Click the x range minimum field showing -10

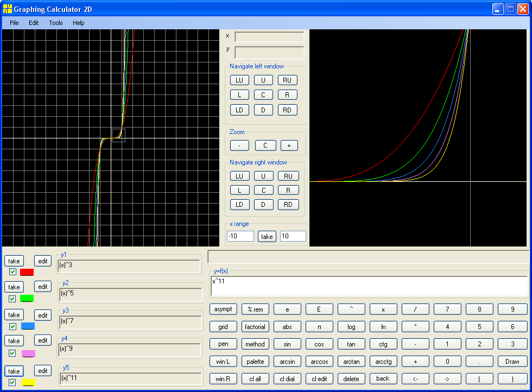240,236
